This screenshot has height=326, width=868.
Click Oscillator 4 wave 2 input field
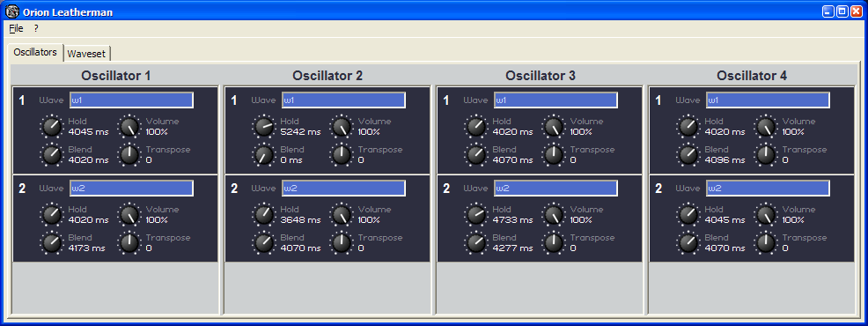click(x=768, y=188)
